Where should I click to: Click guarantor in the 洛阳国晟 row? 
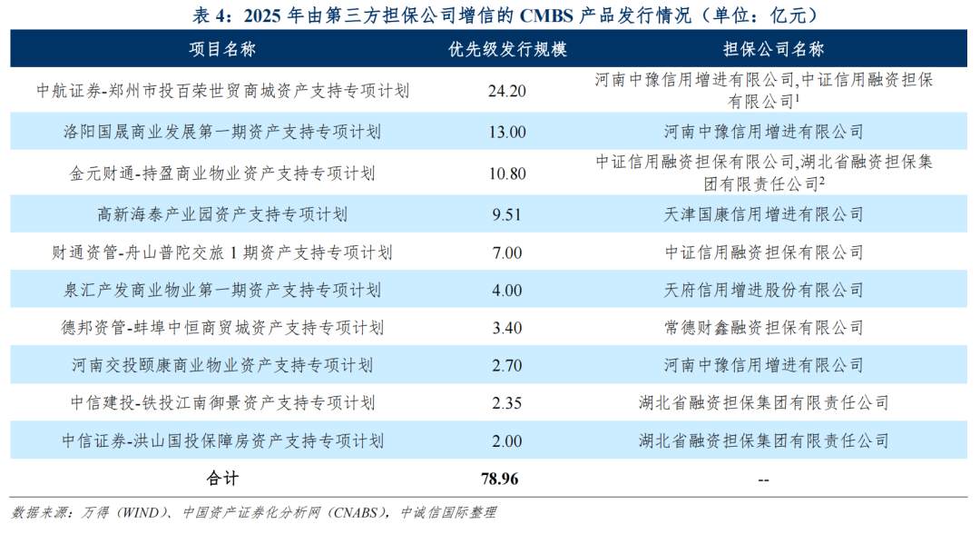pos(764,132)
